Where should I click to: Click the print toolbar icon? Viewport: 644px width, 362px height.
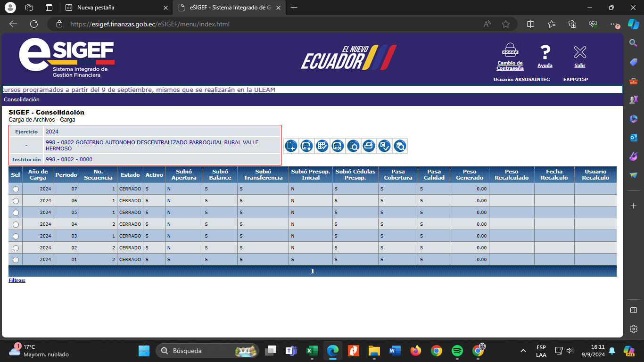pyautogui.click(x=369, y=146)
